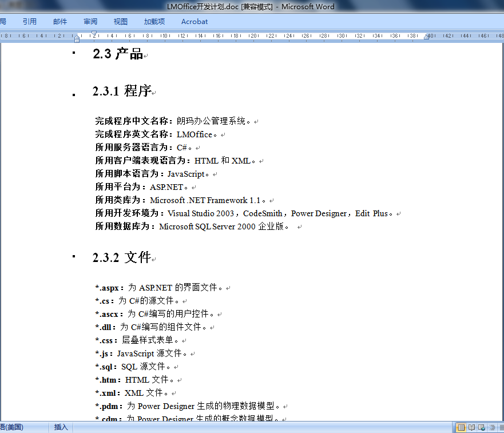Click the *.css 层叠样式表单 line

tap(137, 340)
